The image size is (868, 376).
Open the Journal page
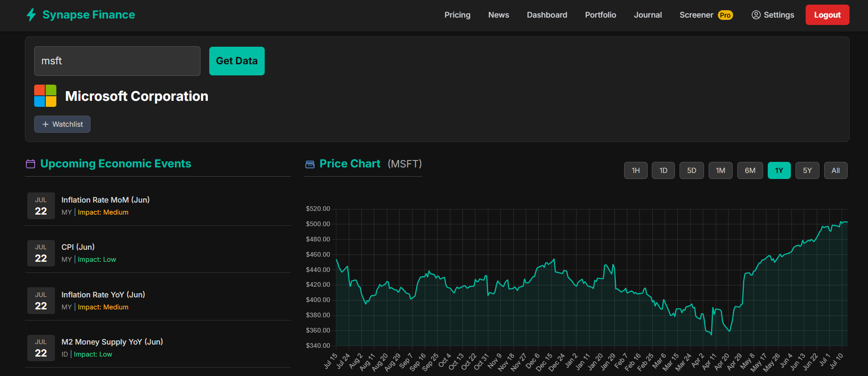click(x=648, y=15)
